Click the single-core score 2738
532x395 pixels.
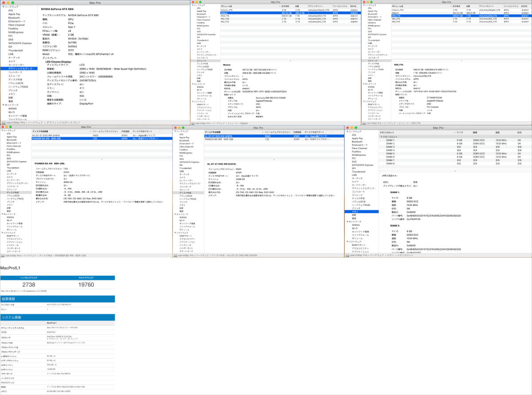click(28, 284)
